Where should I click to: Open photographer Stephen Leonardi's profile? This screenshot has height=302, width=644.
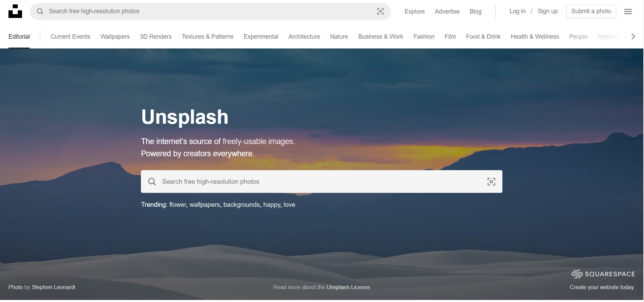click(x=54, y=287)
